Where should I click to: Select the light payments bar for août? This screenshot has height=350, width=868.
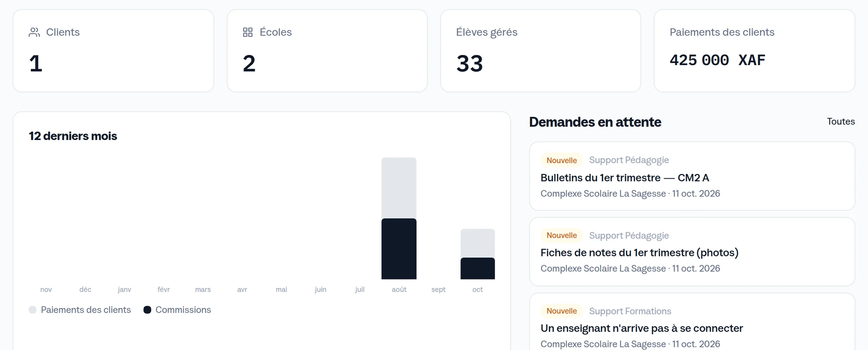pos(399,188)
